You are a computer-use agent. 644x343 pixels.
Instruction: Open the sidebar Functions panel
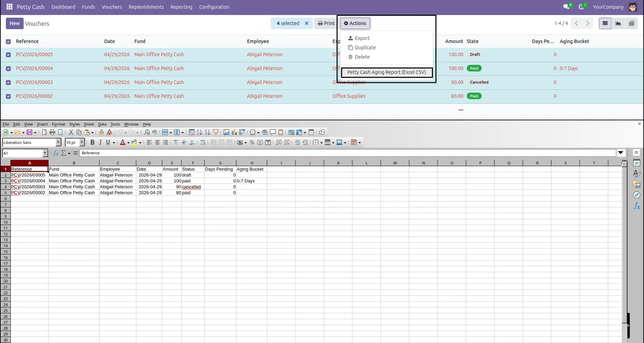(637, 206)
